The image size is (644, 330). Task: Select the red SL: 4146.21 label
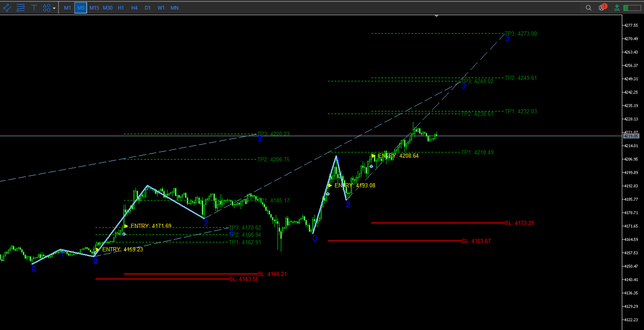click(x=272, y=274)
